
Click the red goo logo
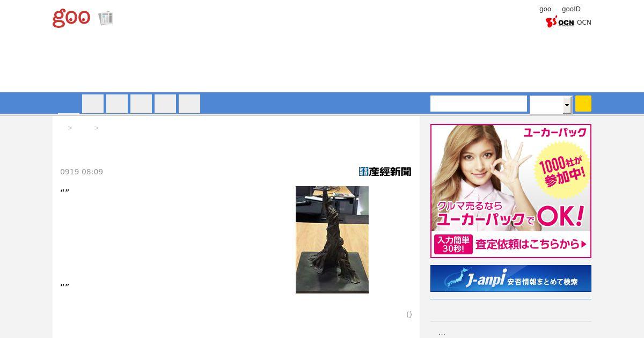click(71, 18)
